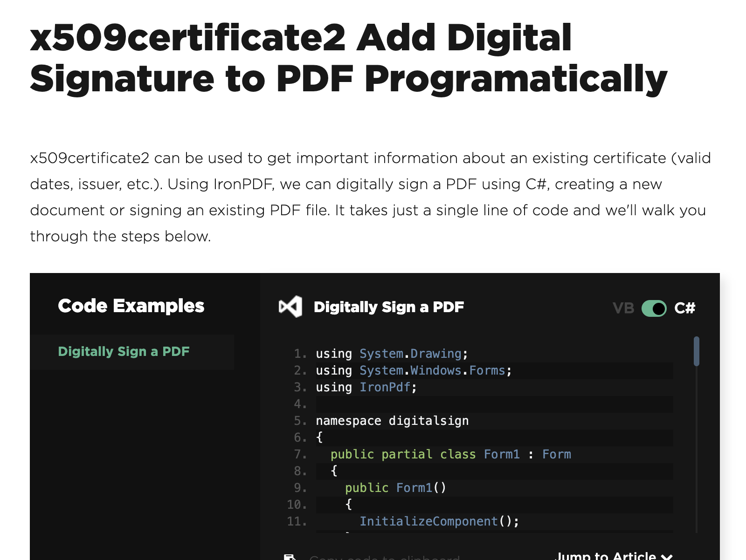Click the C# label on the language switch
The width and height of the screenshot is (746, 560).
point(685,308)
